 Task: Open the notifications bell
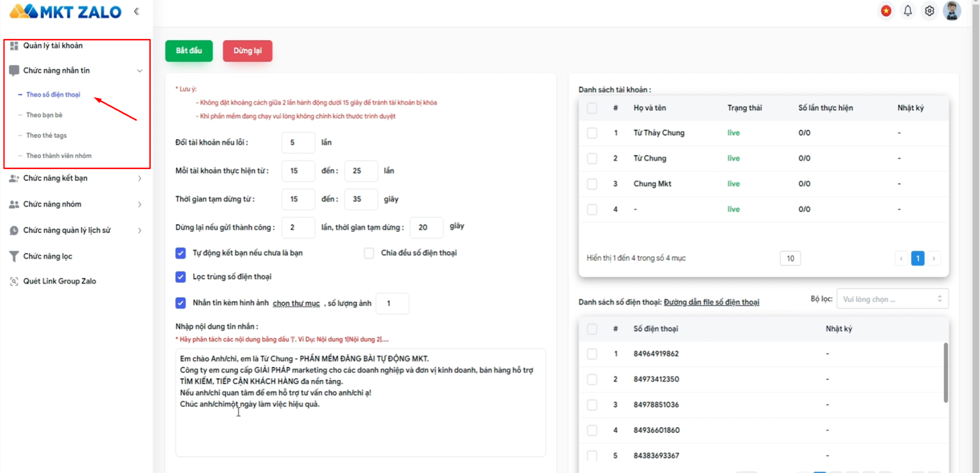(x=908, y=10)
